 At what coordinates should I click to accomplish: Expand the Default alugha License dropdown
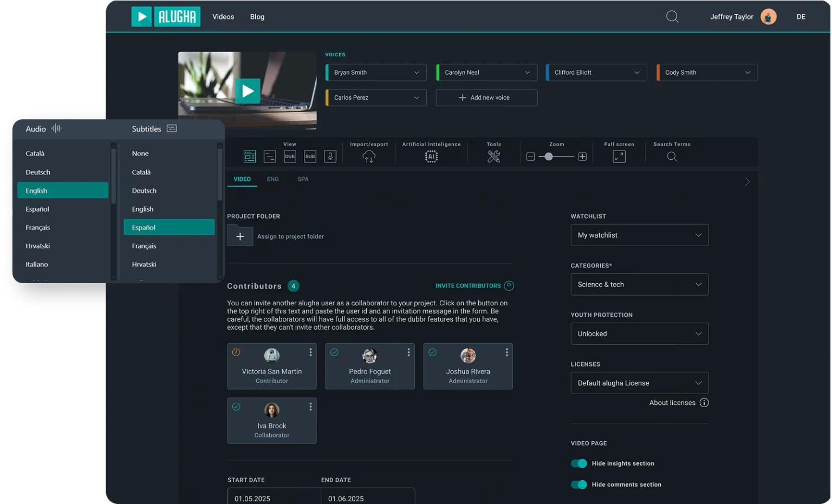(x=639, y=383)
